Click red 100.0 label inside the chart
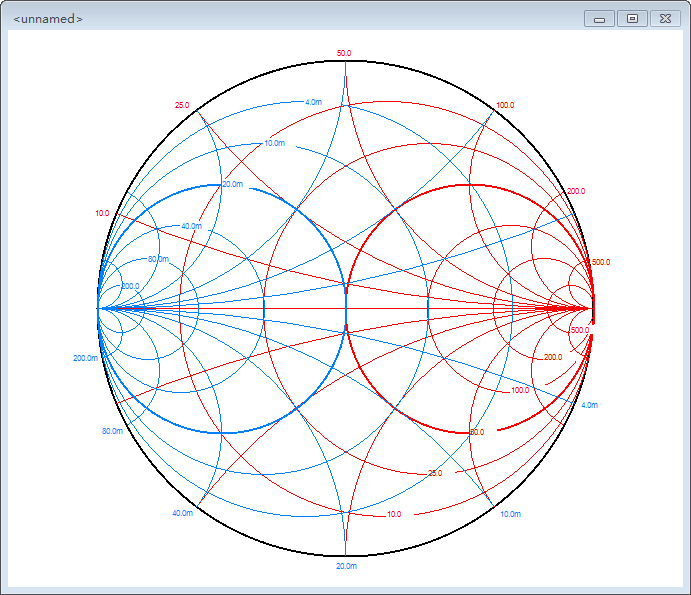Viewport: 691px width, 595px height. 520,390
